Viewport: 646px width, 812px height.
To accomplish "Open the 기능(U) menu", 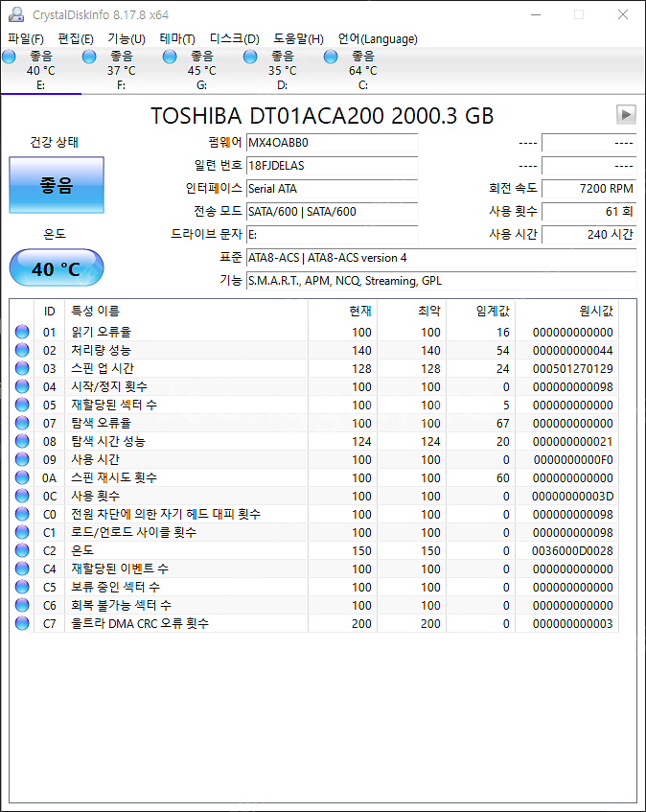I will (x=127, y=39).
